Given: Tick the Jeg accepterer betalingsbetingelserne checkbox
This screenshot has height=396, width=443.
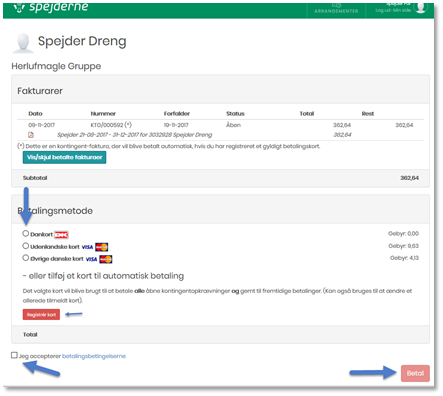Looking at the screenshot, I should click(x=14, y=355).
